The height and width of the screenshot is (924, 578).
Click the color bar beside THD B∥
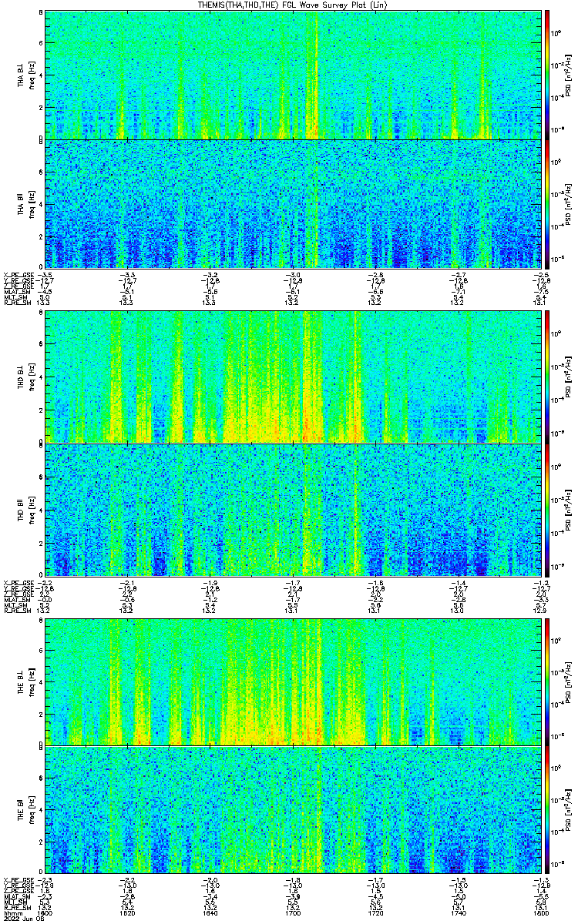tap(548, 509)
